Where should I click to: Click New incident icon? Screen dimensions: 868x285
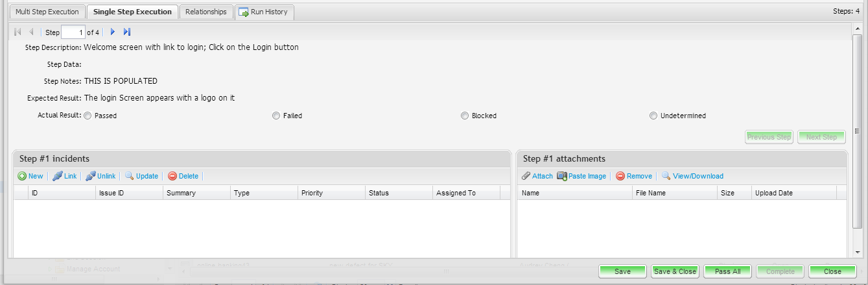coord(22,176)
